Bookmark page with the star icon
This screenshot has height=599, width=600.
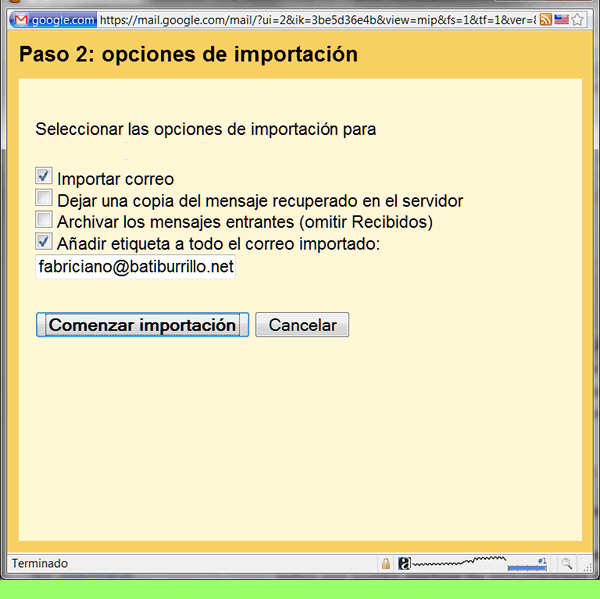pos(577,20)
